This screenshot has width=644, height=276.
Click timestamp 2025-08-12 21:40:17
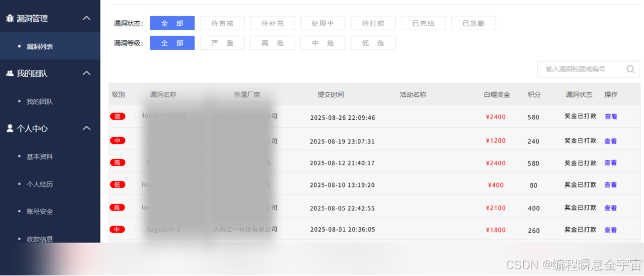(343, 163)
